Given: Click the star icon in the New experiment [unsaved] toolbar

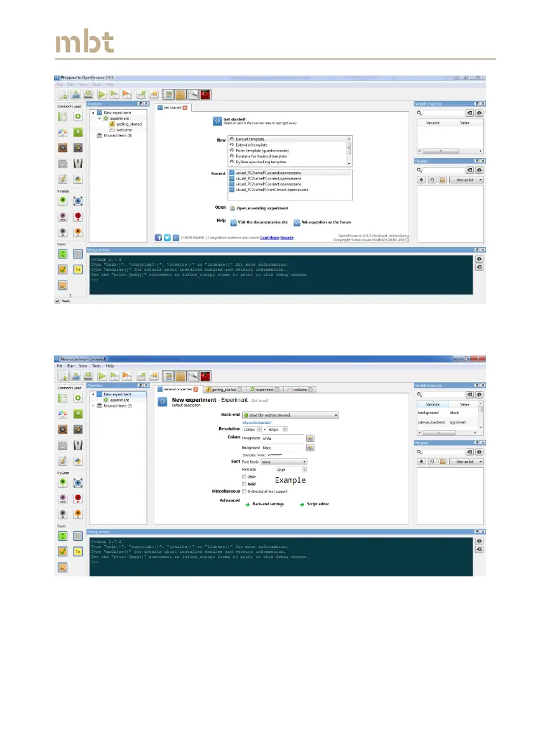Looking at the screenshot, I should point(153,376).
